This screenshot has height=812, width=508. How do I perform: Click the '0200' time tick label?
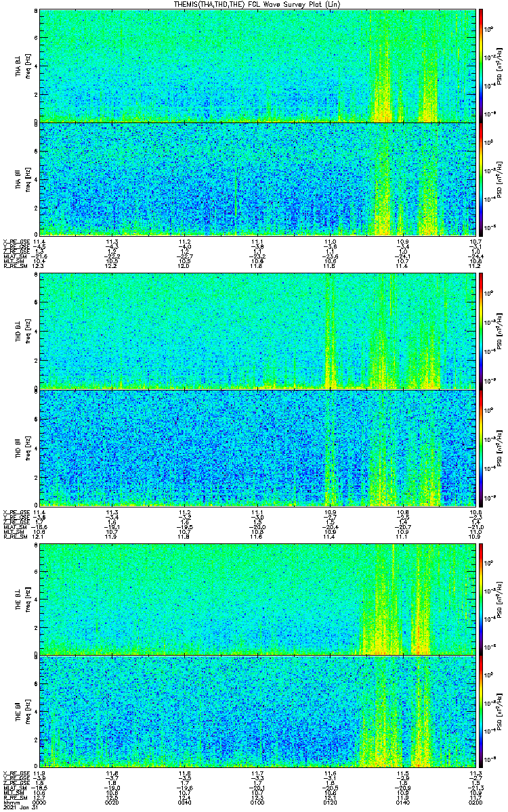475,801
